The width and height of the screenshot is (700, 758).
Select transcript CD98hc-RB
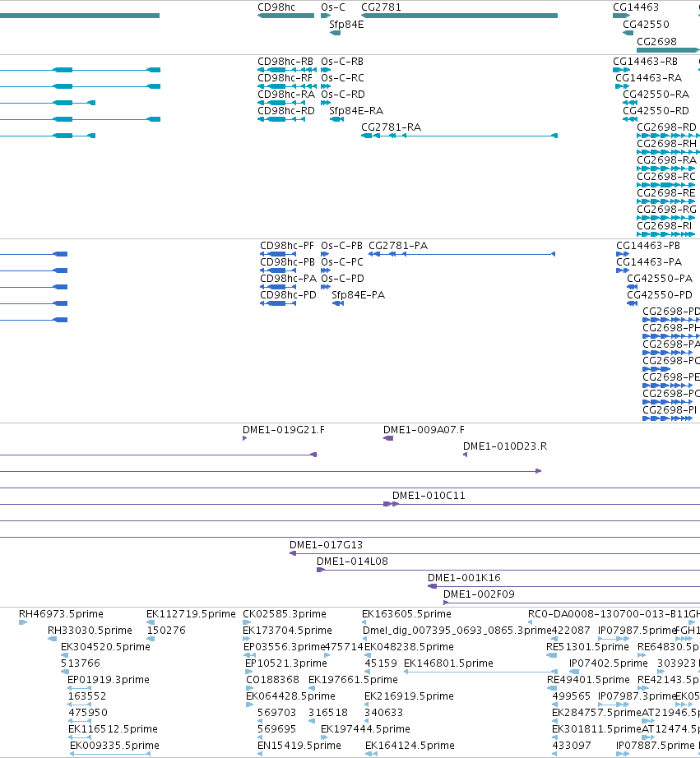[x=287, y=70]
